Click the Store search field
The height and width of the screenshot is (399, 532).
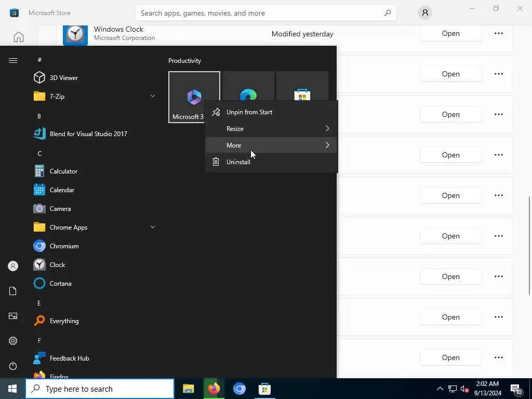(265, 13)
